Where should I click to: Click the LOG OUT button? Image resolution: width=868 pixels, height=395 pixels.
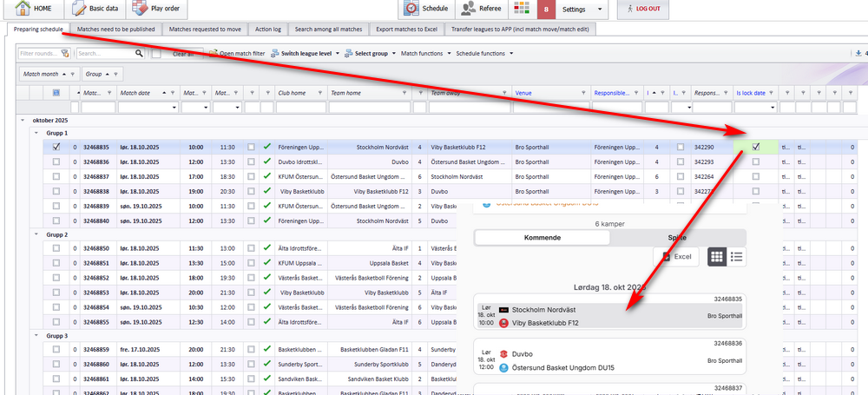pyautogui.click(x=642, y=9)
